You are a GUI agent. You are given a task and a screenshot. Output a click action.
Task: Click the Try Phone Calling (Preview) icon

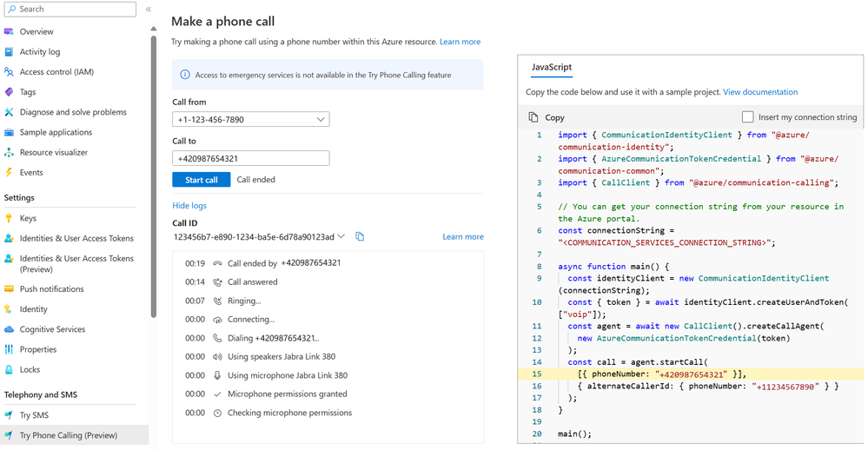(9, 435)
